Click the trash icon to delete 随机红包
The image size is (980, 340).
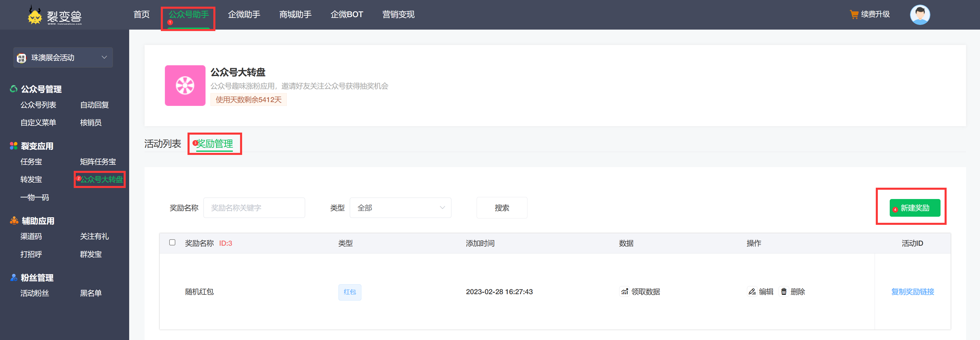point(784,291)
